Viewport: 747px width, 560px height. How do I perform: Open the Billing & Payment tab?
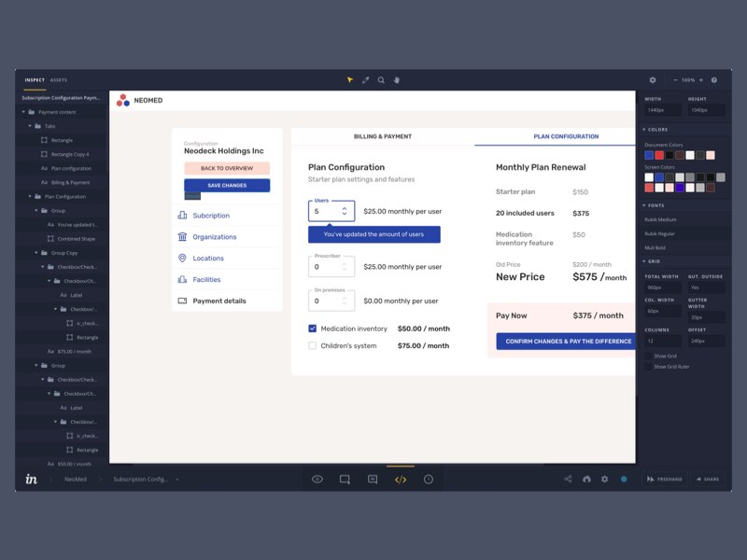(382, 136)
